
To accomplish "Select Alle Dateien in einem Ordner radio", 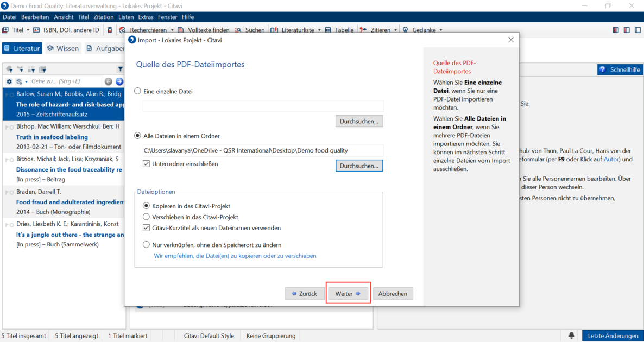I will click(138, 136).
